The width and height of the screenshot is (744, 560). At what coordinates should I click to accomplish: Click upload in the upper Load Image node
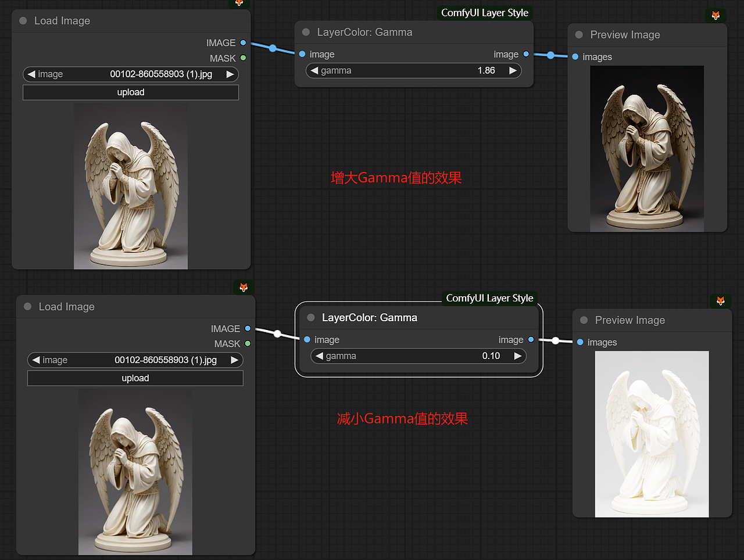pyautogui.click(x=131, y=92)
